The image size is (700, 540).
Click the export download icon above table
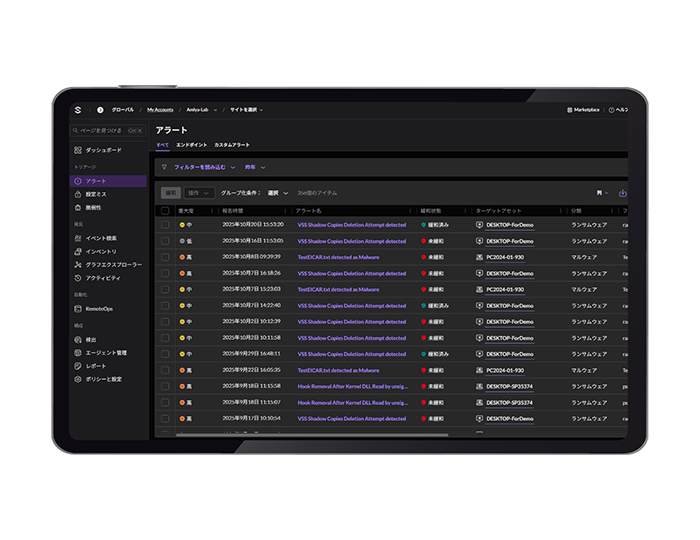(622, 192)
